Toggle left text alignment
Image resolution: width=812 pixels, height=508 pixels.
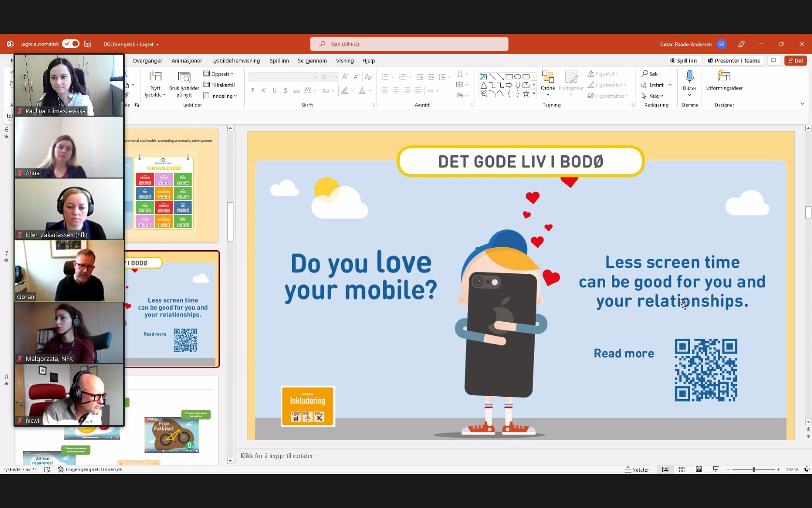(x=385, y=90)
